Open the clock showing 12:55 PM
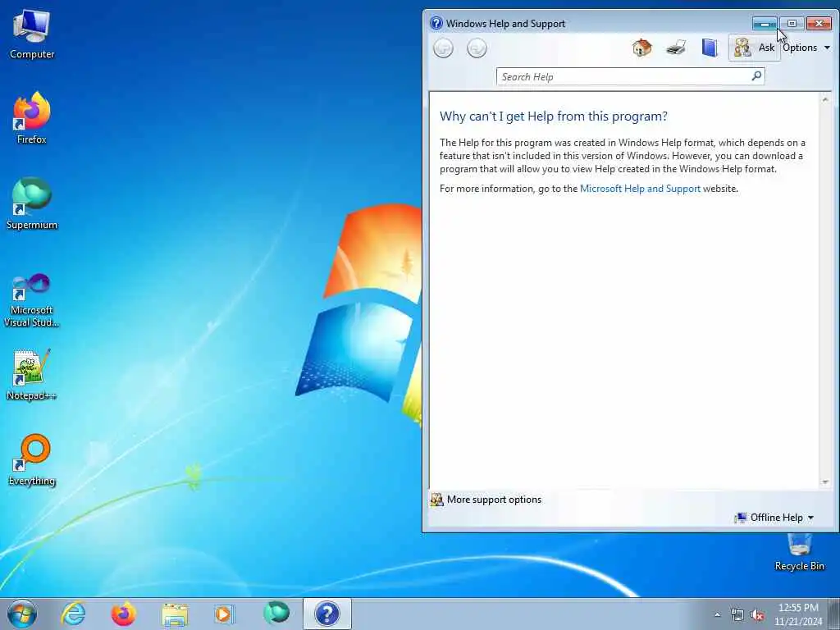The image size is (840, 630). 798,614
